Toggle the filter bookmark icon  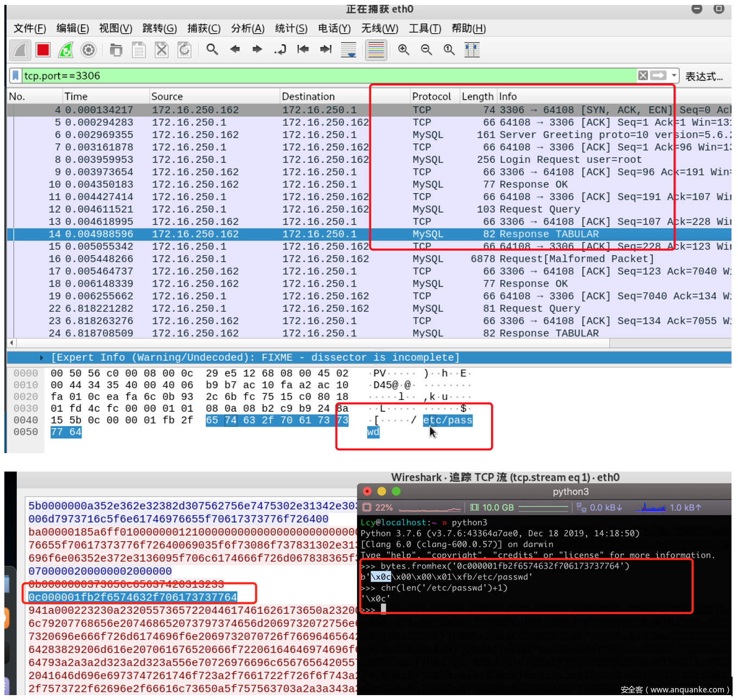coord(16,75)
